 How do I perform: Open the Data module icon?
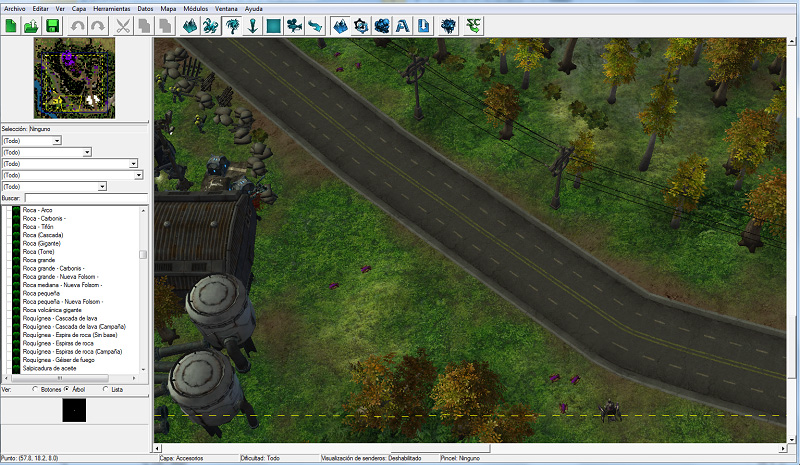pyautogui.click(x=382, y=26)
